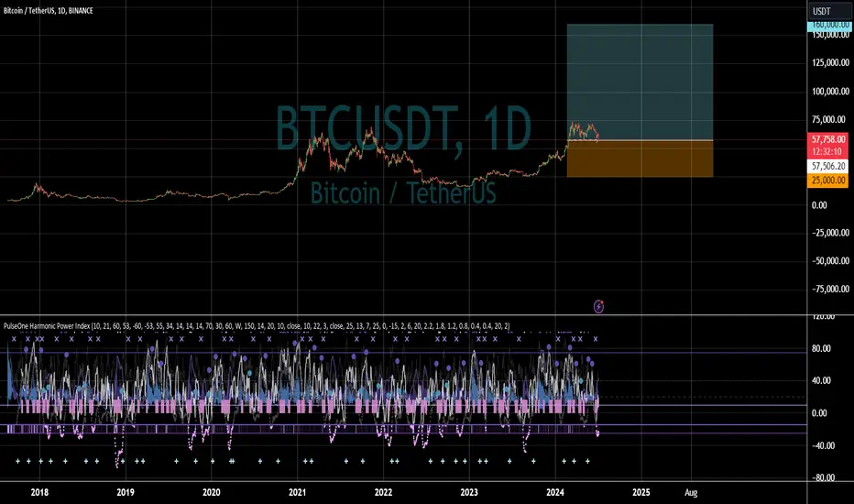Click the 2025 label on time axis

click(x=641, y=493)
